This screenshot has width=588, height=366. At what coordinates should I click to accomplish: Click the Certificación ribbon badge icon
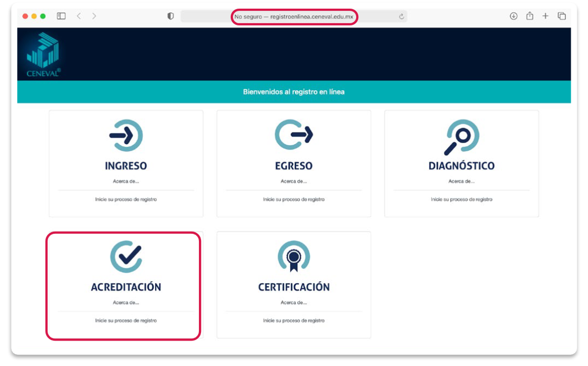293,256
